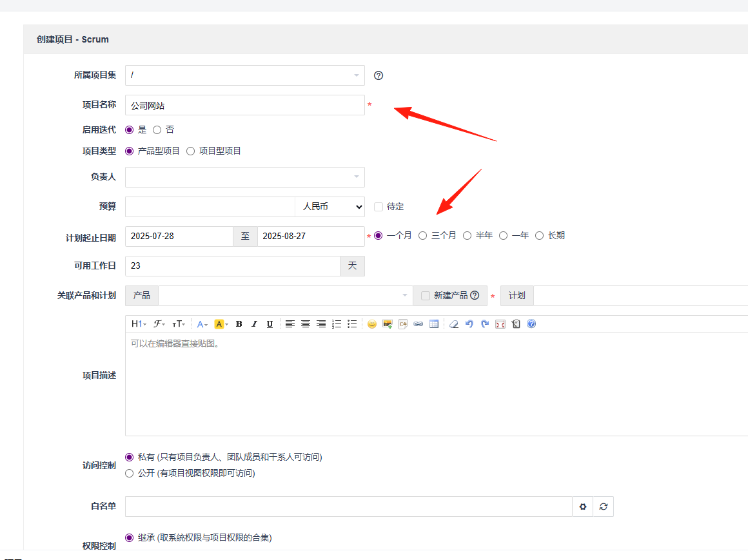Select 一年 duration option
This screenshot has height=560, width=748.
(x=503, y=236)
